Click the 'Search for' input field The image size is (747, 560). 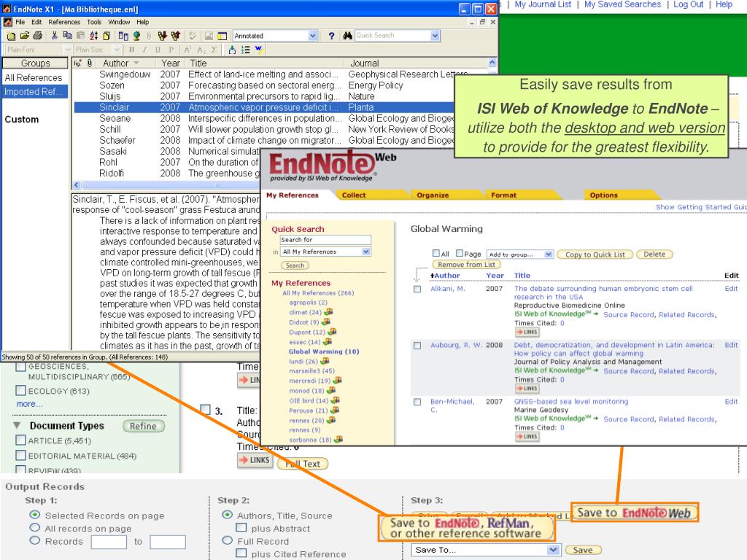coord(325,240)
